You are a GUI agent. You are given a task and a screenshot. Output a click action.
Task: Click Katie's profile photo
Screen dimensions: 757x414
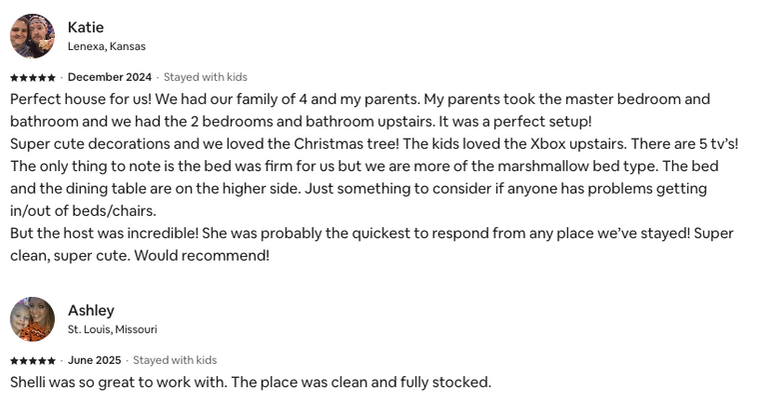pyautogui.click(x=32, y=36)
